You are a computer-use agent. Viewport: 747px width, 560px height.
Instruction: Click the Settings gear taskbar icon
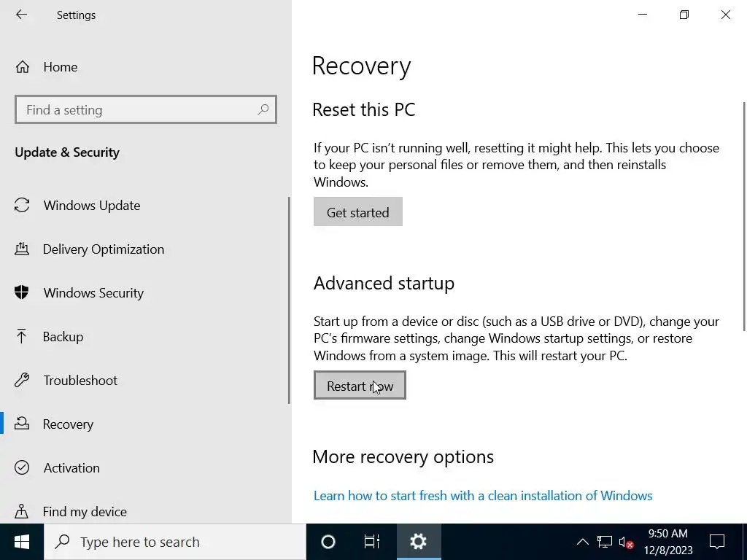[x=418, y=542]
